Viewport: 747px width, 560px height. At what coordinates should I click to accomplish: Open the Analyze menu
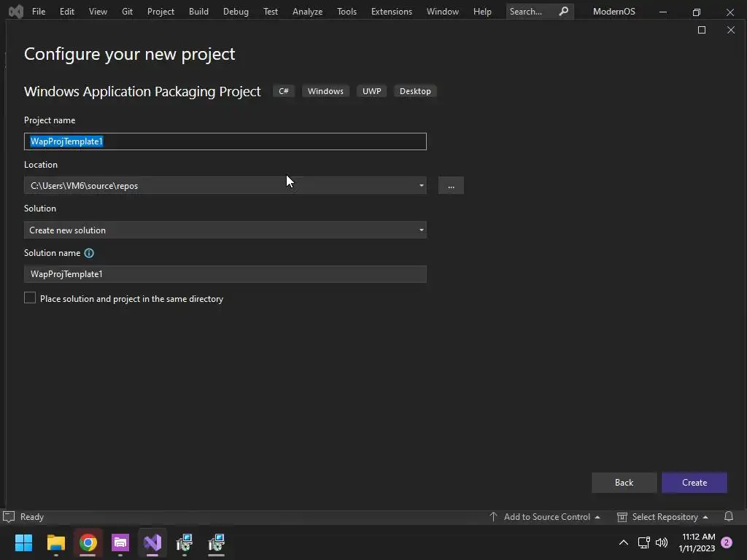[x=307, y=12]
